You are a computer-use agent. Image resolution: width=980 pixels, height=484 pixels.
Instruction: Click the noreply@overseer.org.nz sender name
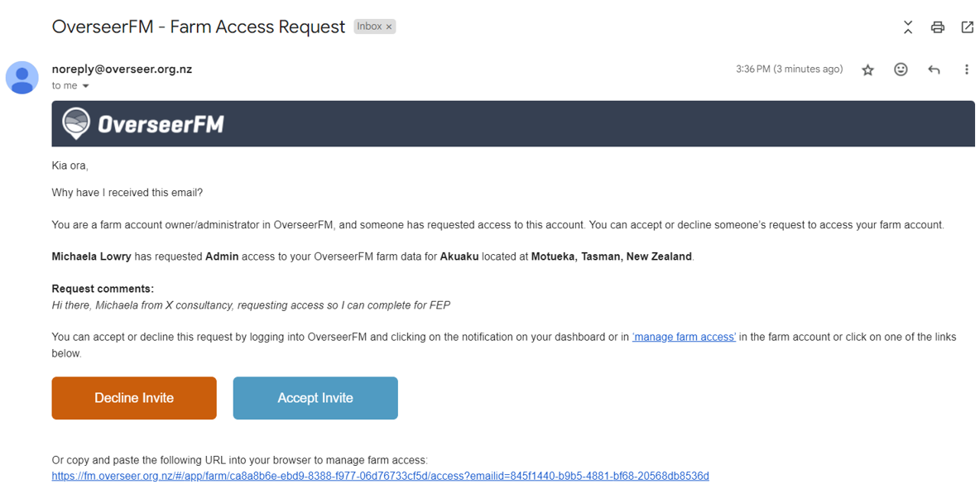(122, 69)
